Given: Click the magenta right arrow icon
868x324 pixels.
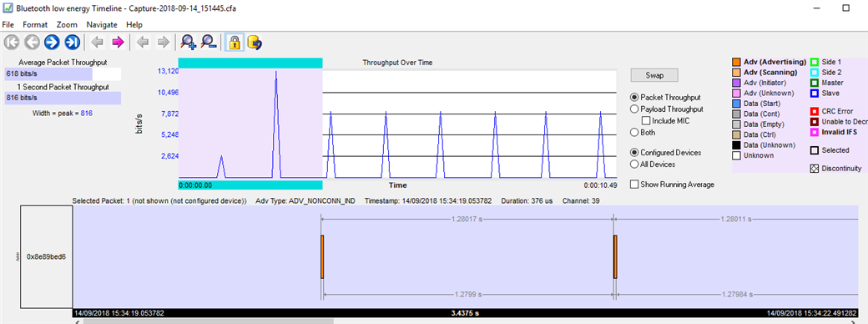Looking at the screenshot, I should coord(118,42).
